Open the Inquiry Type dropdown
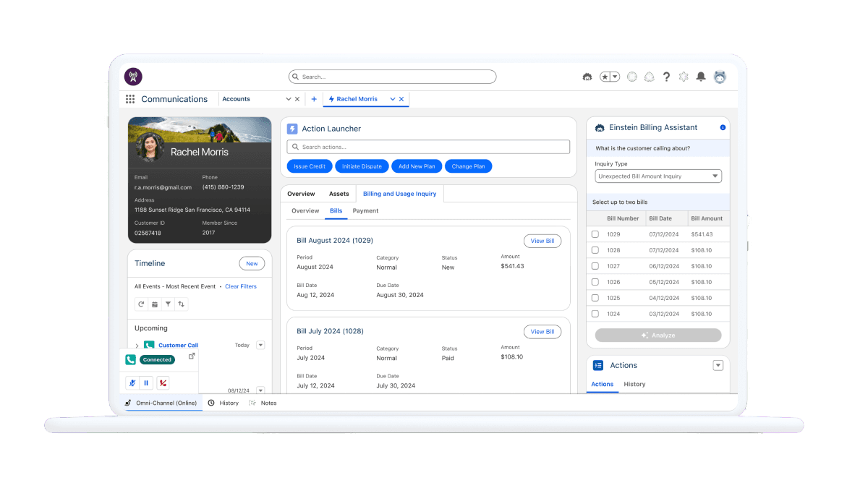 (658, 176)
